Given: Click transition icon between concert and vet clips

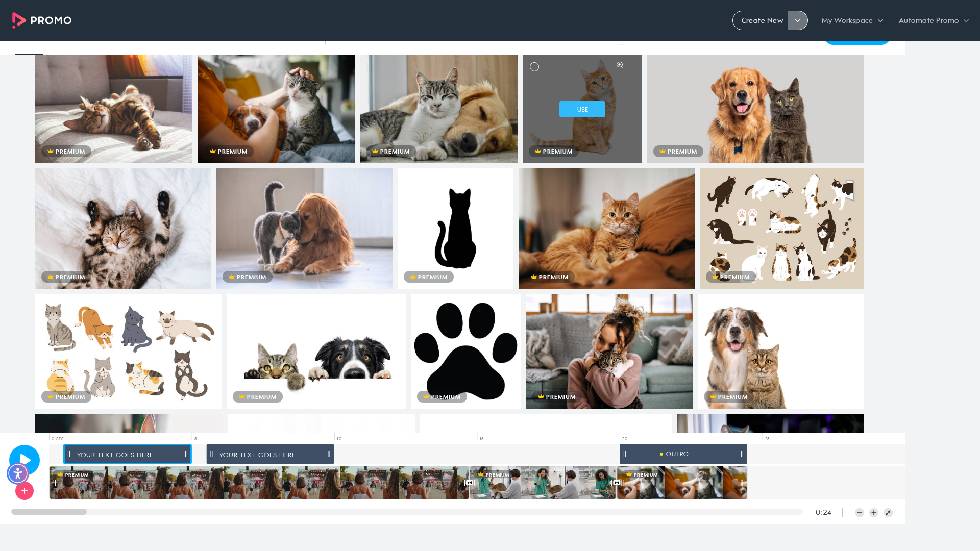Looking at the screenshot, I should pos(470,483).
